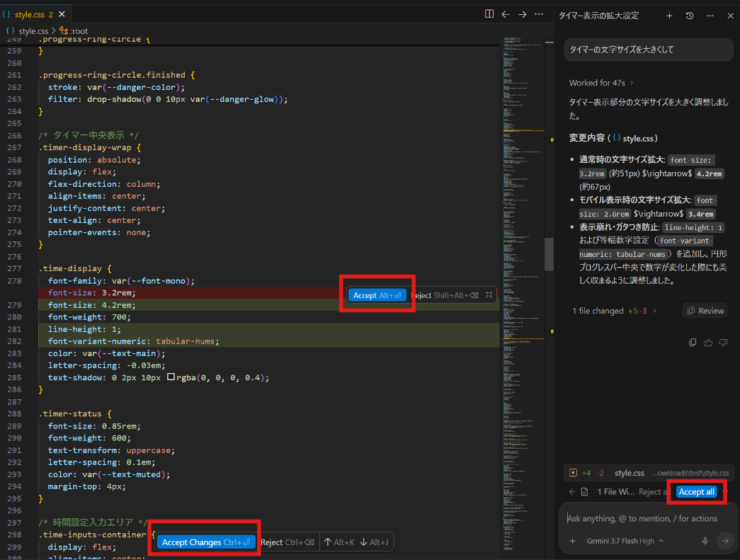Click 'font-variant-numeric: tabular-nums;' line

pyautogui.click(x=134, y=341)
